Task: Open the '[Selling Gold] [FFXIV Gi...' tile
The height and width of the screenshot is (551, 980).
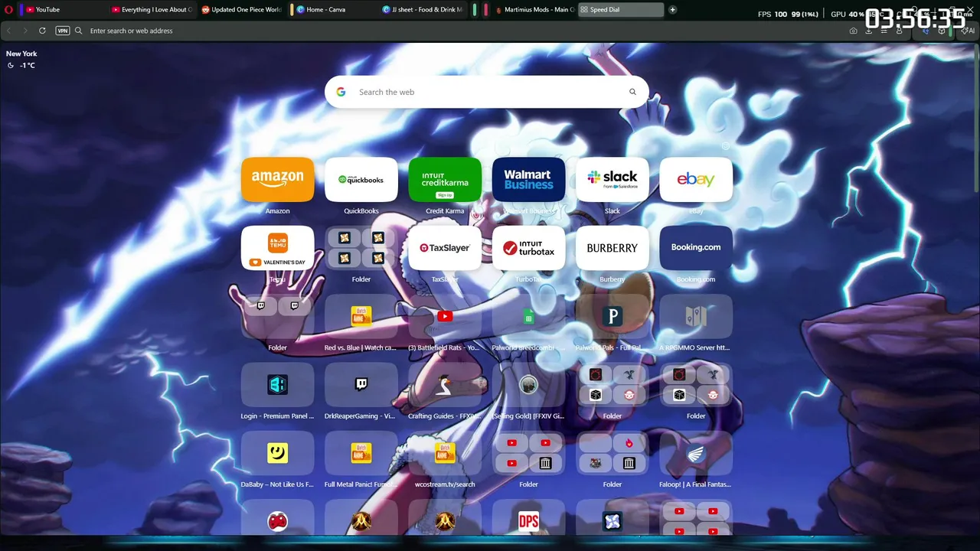Action: tap(528, 384)
